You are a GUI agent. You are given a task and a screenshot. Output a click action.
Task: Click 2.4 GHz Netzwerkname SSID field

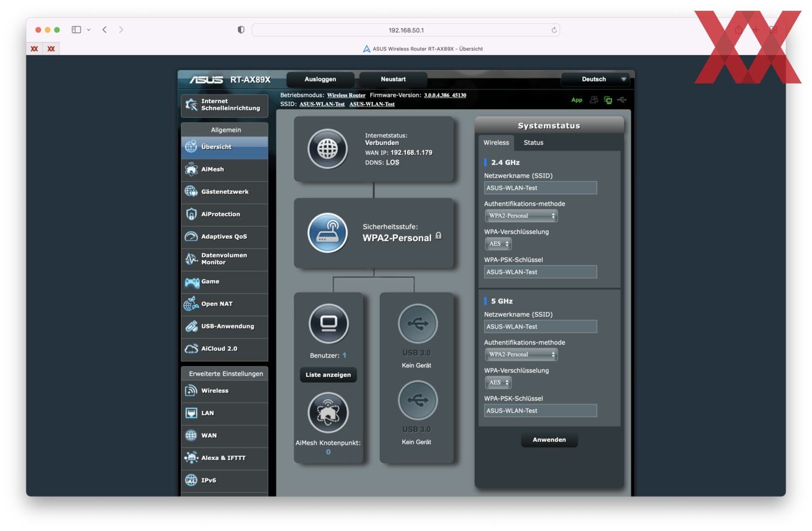540,188
